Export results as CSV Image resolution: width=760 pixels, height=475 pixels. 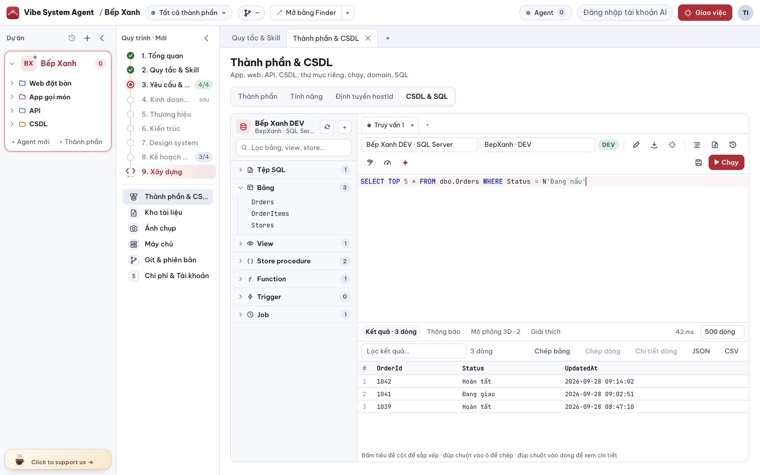tap(731, 351)
